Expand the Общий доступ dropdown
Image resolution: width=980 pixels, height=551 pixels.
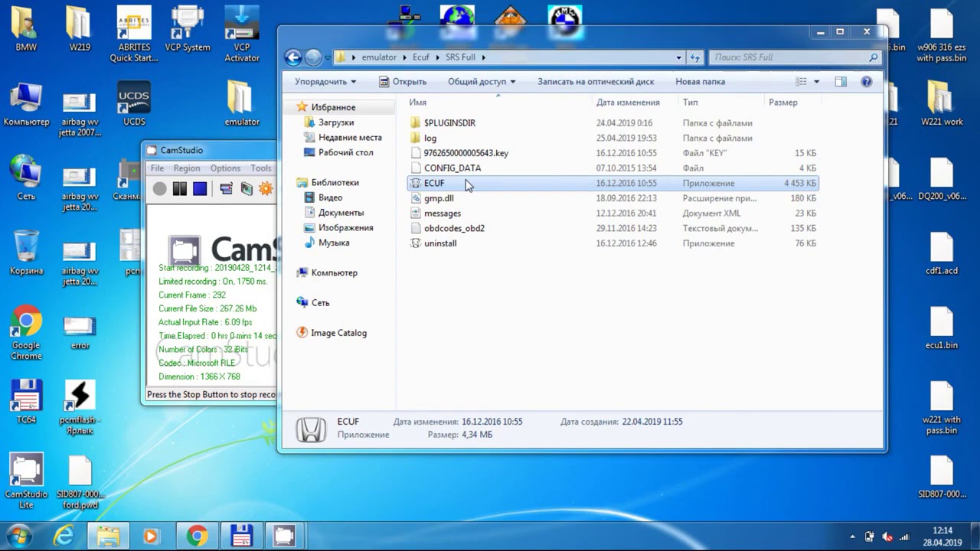(482, 82)
